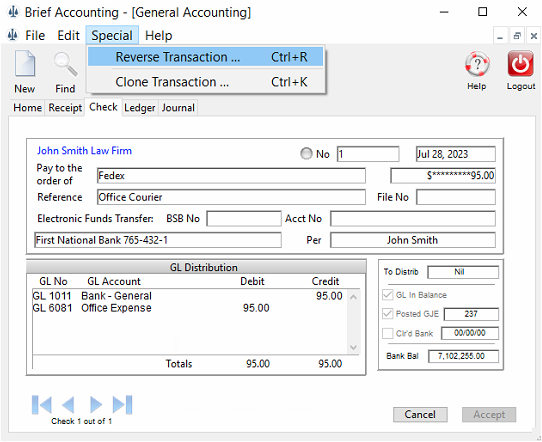Click the Accept button
Screen dimensions: 542x442
point(489,414)
